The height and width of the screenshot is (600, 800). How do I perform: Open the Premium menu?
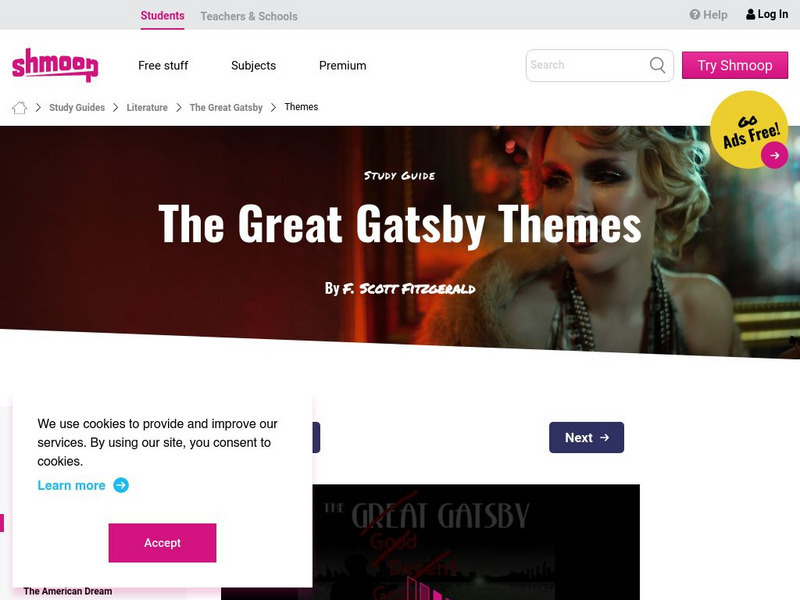[x=342, y=66]
